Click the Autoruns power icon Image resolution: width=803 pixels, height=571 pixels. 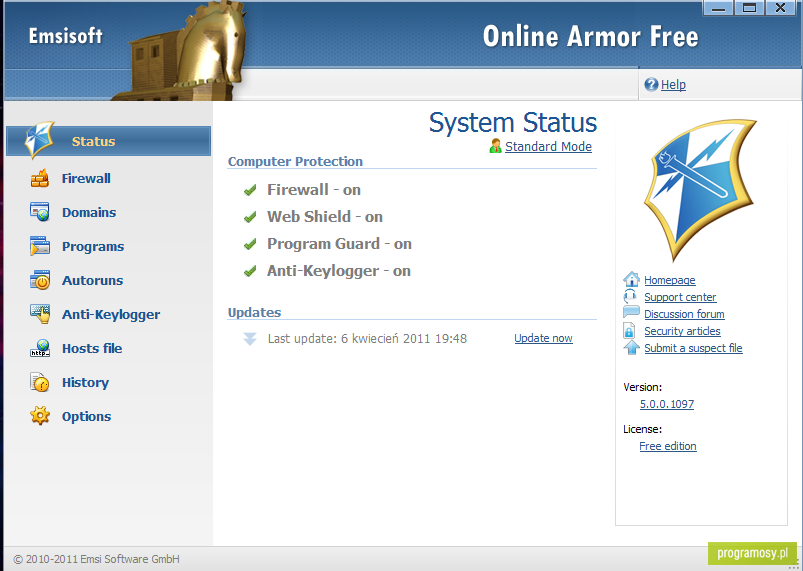coord(39,280)
